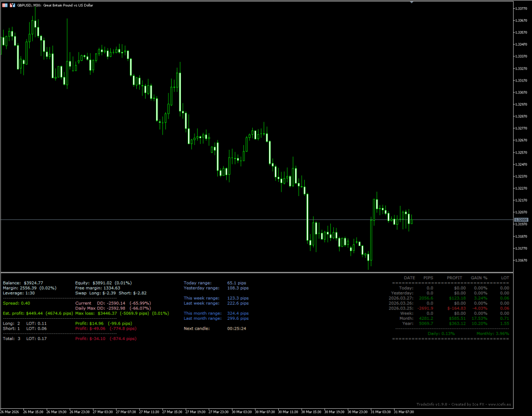Click the bar chart icon in the title bar
Viewport: 532px width, 416px height.
12,5
